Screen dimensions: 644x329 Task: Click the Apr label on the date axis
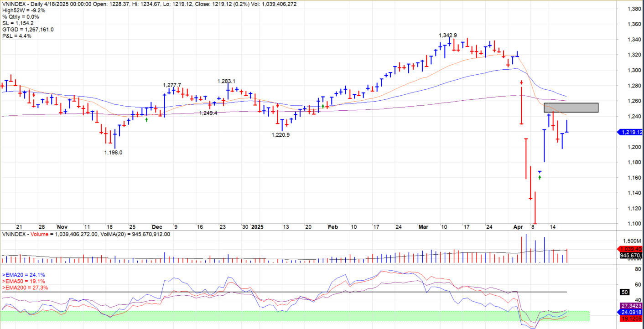(518, 227)
